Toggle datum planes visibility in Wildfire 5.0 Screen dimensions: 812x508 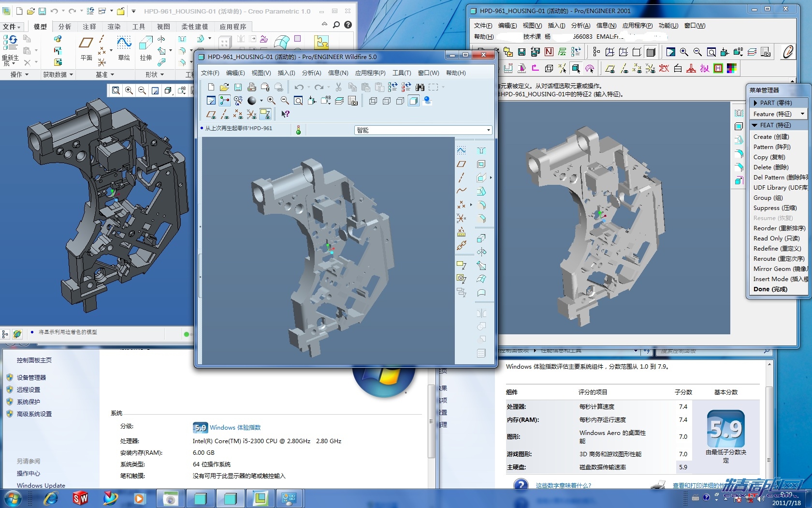pyautogui.click(x=211, y=114)
